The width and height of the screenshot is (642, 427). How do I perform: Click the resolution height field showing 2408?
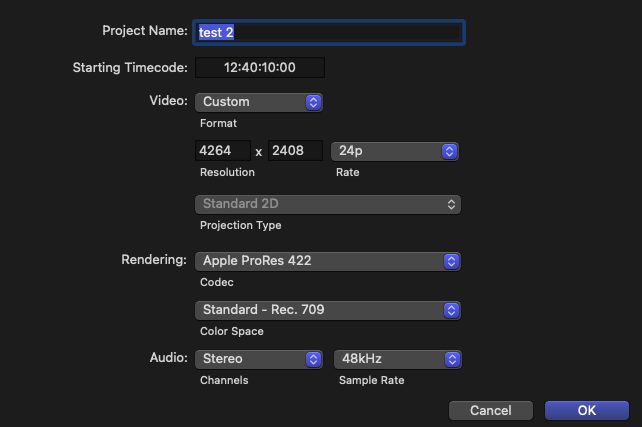(x=294, y=151)
